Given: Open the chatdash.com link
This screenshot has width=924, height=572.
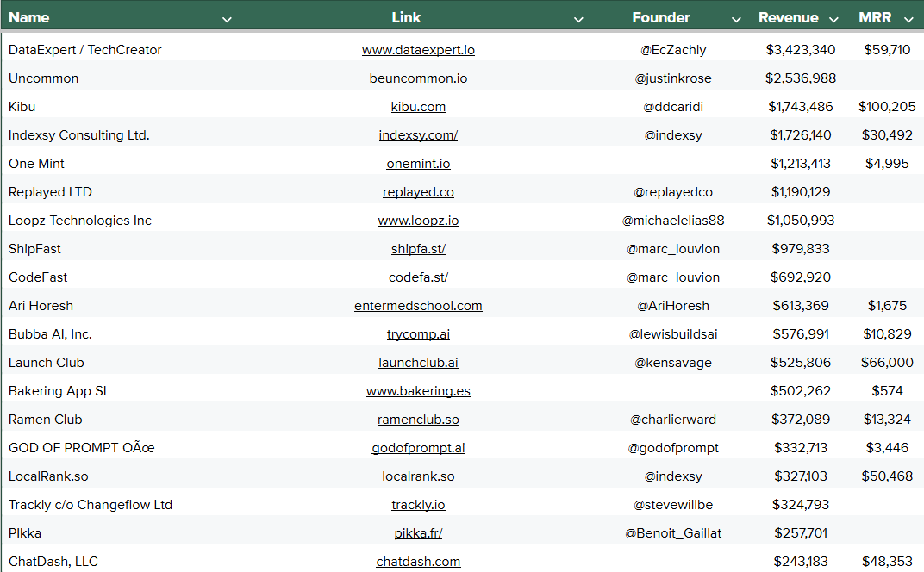Looking at the screenshot, I should click(x=418, y=561).
